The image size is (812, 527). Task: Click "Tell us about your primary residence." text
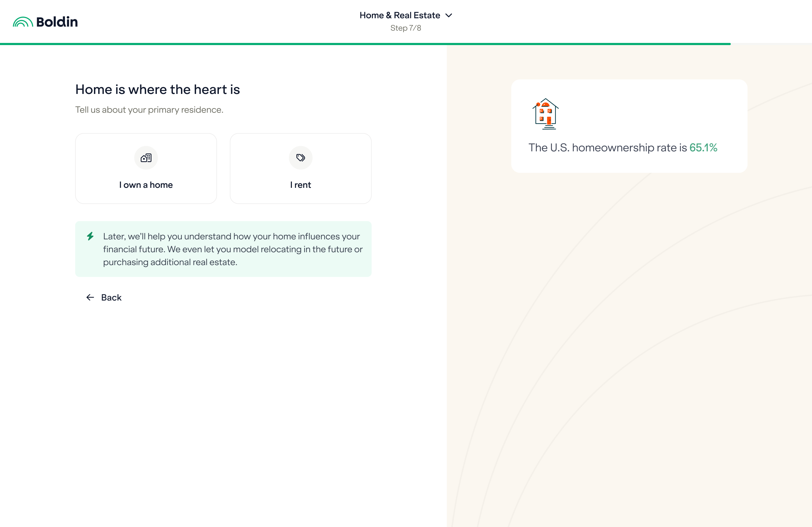coord(149,110)
